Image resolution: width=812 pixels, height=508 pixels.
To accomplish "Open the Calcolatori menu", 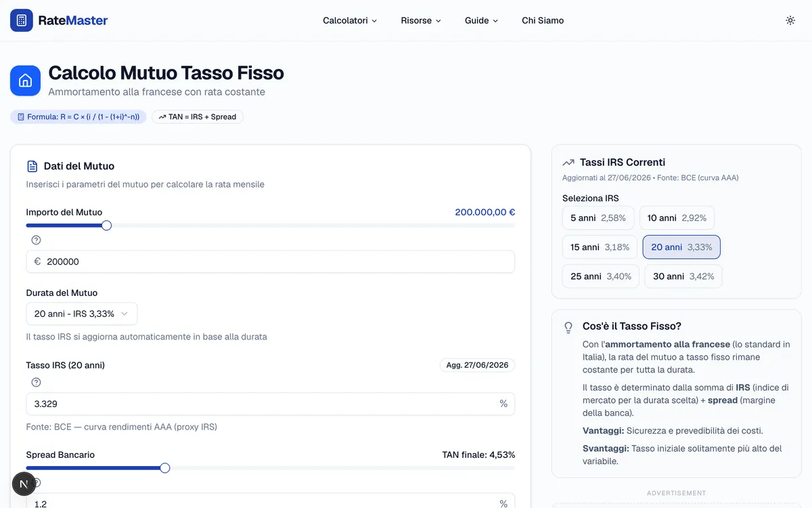I will coord(350,20).
